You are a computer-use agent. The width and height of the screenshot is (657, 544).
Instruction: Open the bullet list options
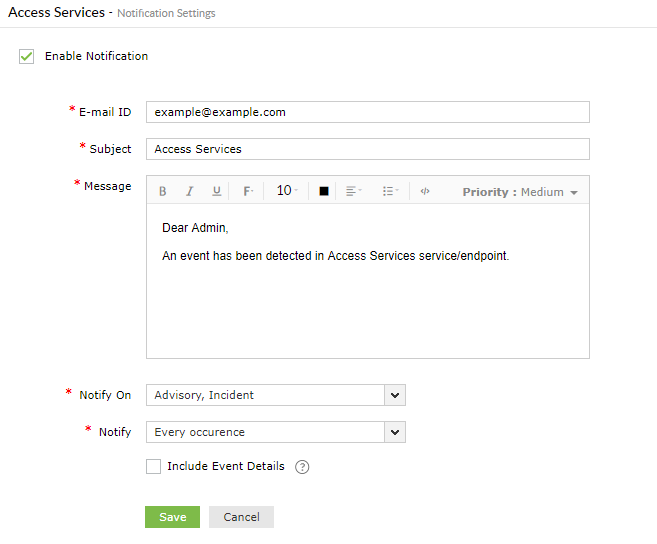390,191
